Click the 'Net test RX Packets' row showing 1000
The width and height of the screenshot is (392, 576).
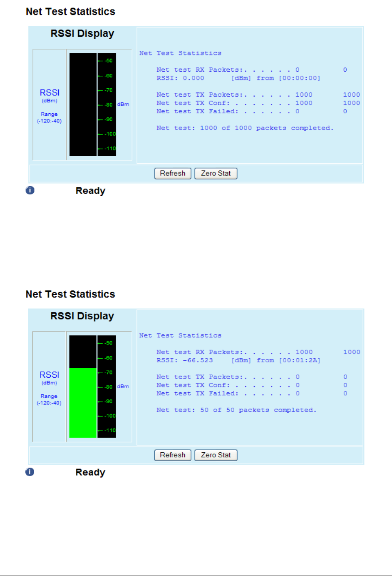click(258, 352)
